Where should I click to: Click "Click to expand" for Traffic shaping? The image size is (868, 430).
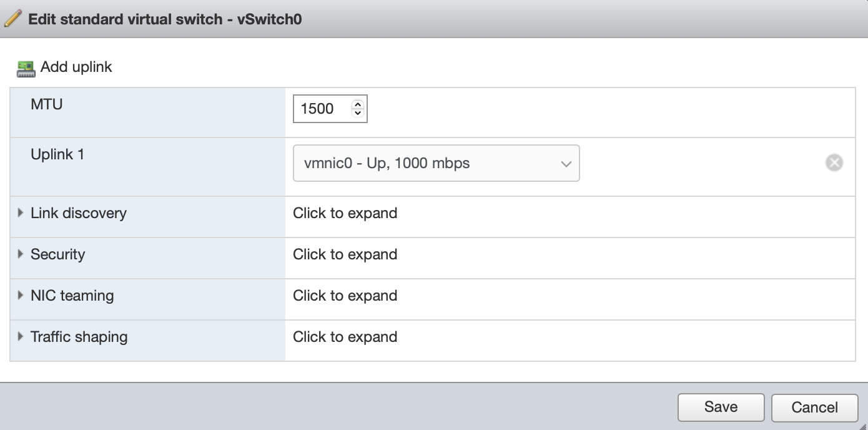point(345,337)
